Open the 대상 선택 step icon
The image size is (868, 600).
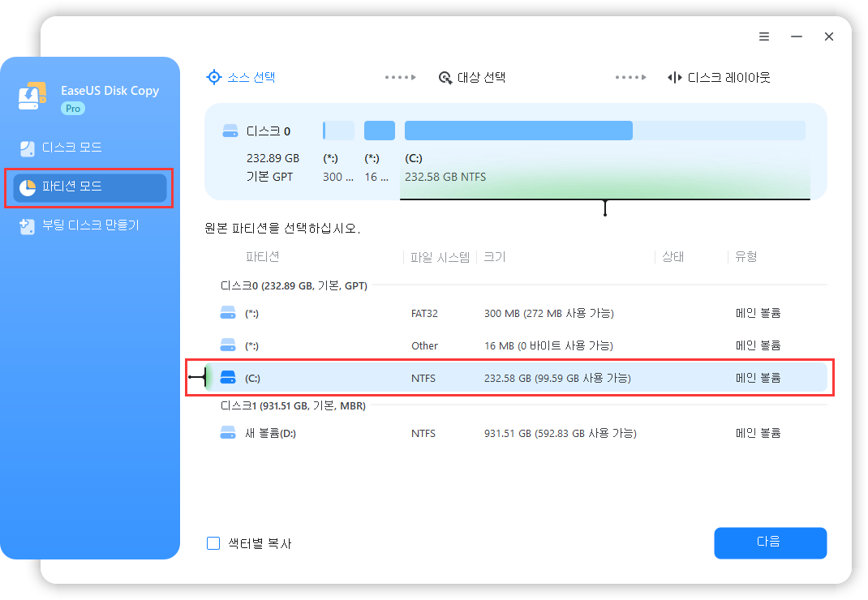coord(445,77)
